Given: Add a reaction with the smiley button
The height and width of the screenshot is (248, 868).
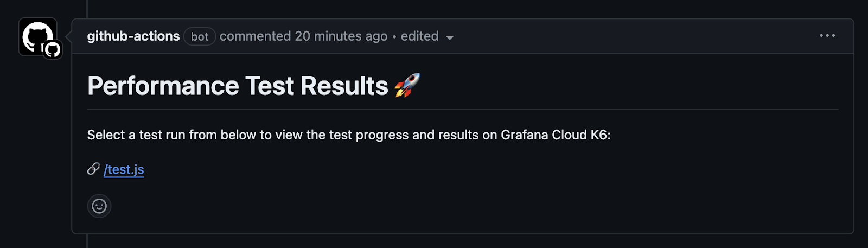Looking at the screenshot, I should (99, 206).
